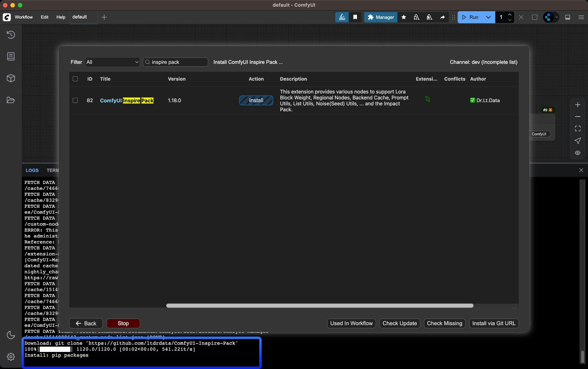Open the ComfyUI Manager

coord(380,17)
